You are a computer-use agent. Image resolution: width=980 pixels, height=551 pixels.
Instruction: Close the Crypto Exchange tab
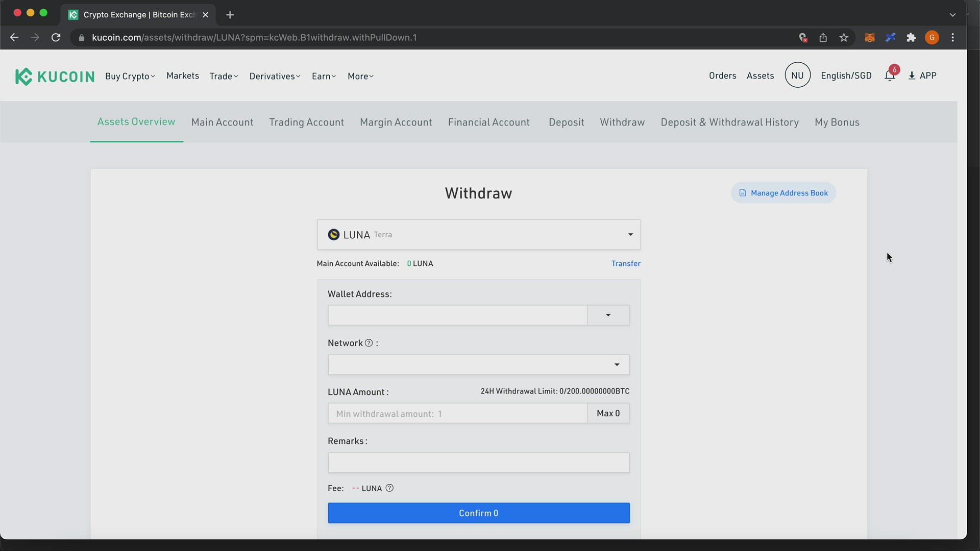click(205, 15)
